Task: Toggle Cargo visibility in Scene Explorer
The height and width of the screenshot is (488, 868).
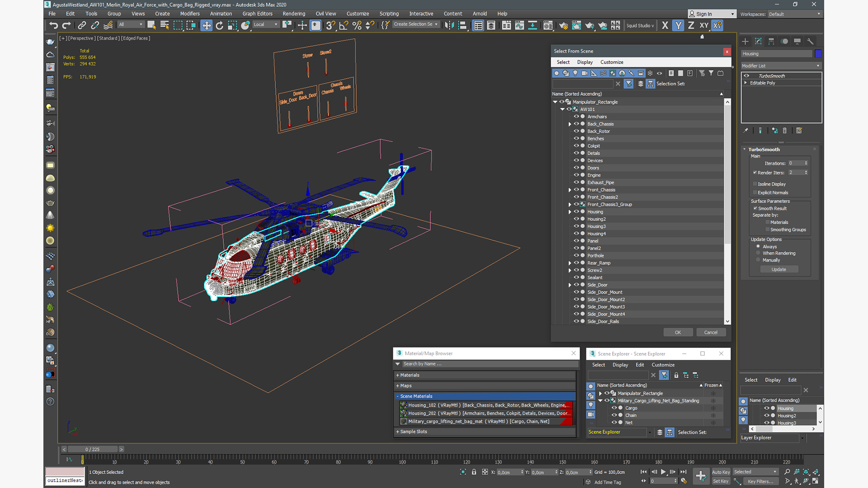Action: pos(614,408)
